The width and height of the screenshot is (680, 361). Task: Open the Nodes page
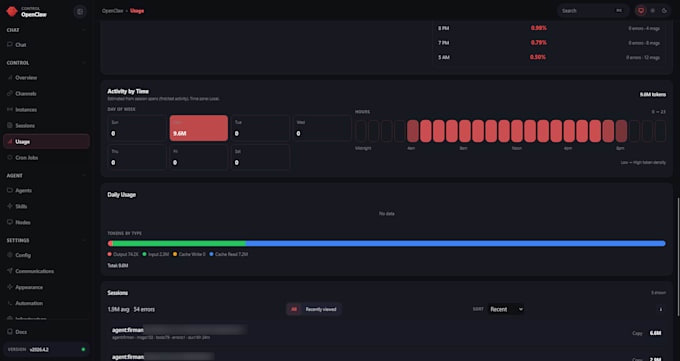click(46, 223)
